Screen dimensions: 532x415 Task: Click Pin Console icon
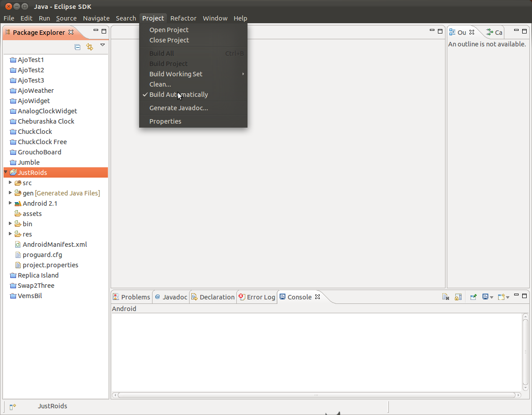point(473,297)
